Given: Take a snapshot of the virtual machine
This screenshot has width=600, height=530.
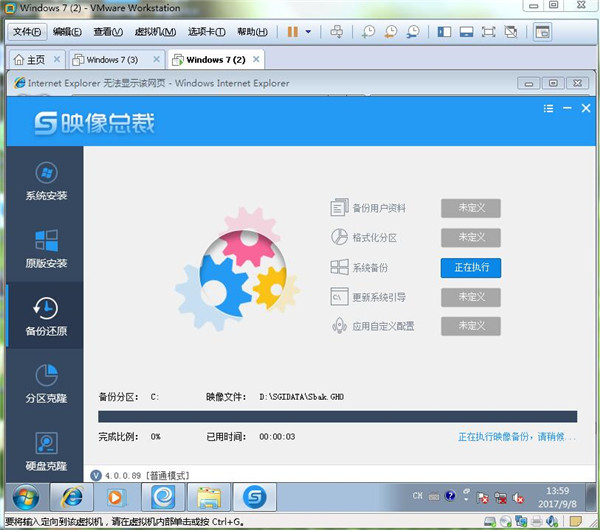Looking at the screenshot, I should pyautogui.click(x=368, y=31).
